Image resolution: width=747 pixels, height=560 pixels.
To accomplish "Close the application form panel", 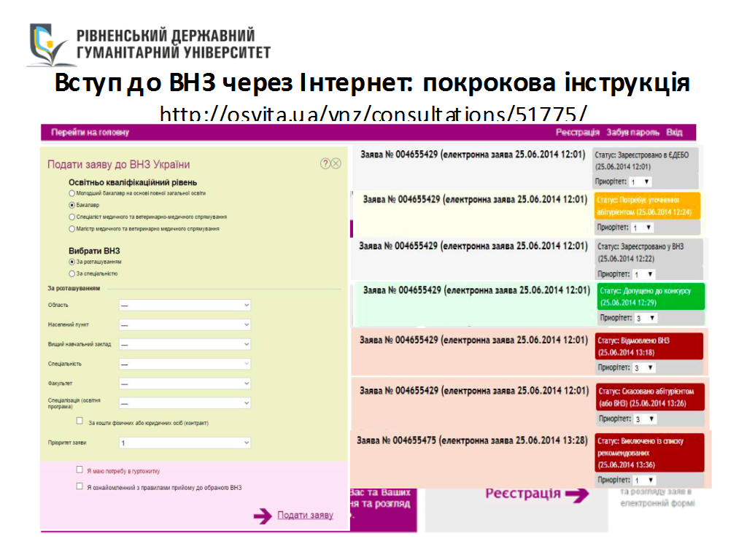I will pos(336,164).
